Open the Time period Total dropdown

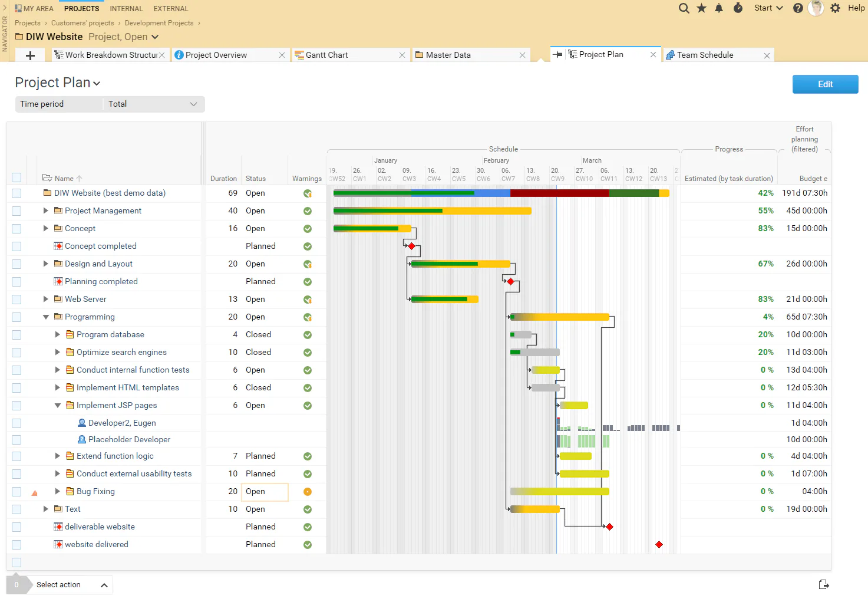point(153,104)
